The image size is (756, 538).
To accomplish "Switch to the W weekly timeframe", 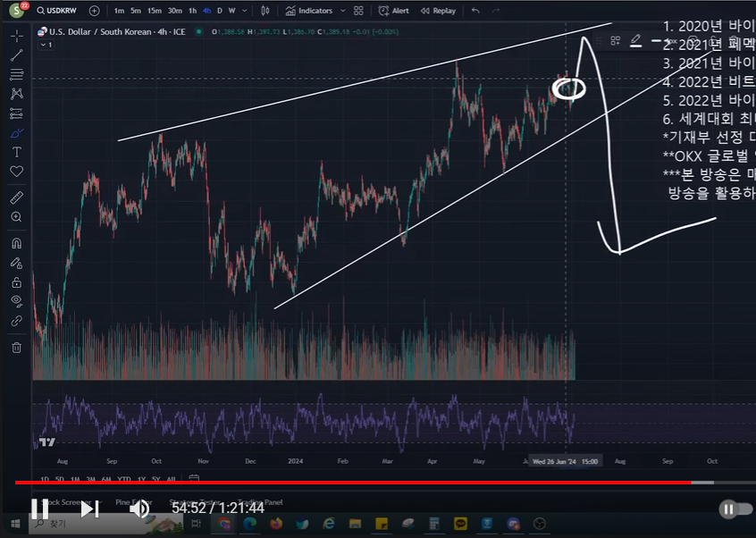I will [x=232, y=11].
